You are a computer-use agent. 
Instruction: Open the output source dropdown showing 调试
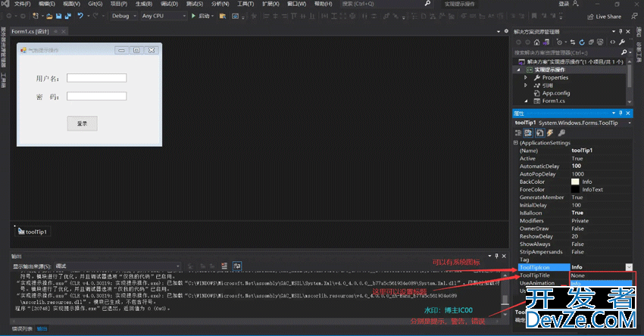coord(117,266)
